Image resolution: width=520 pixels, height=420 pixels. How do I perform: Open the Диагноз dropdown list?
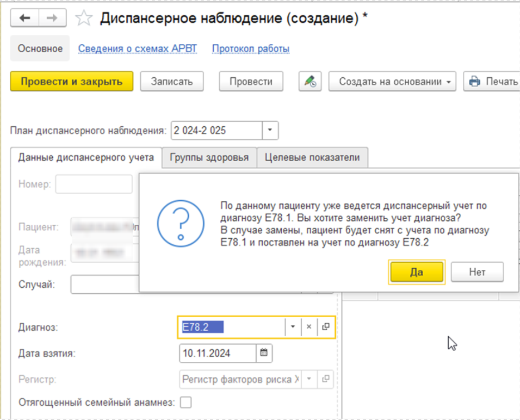click(292, 327)
